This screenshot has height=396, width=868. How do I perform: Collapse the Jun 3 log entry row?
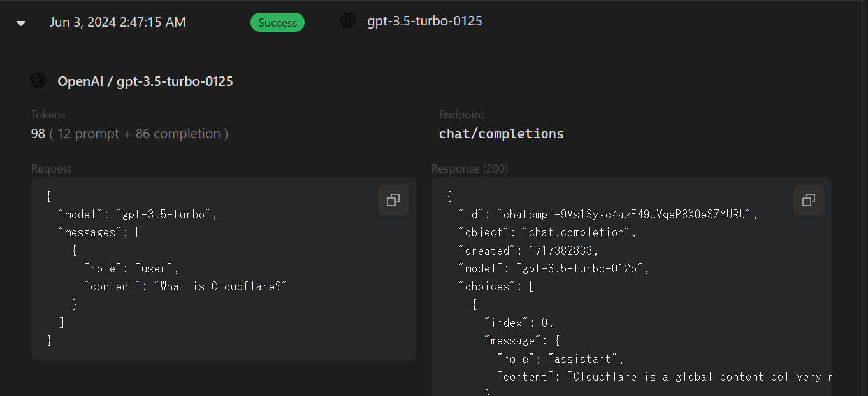click(x=21, y=23)
